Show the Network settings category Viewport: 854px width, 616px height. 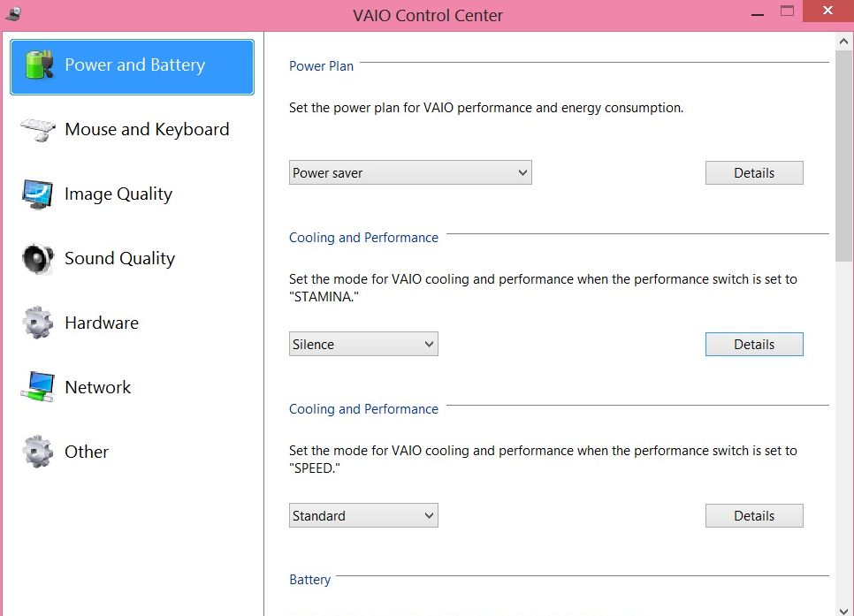pyautogui.click(x=97, y=387)
